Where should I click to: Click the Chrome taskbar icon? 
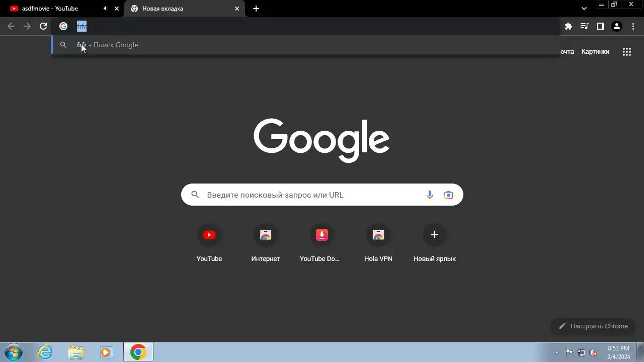138,352
